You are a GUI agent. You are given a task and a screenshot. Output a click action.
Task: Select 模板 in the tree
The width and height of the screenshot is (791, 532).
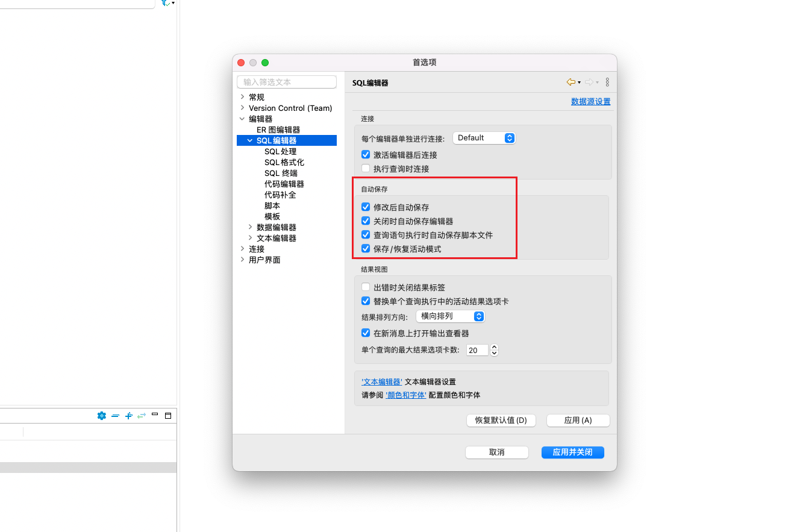click(x=272, y=216)
